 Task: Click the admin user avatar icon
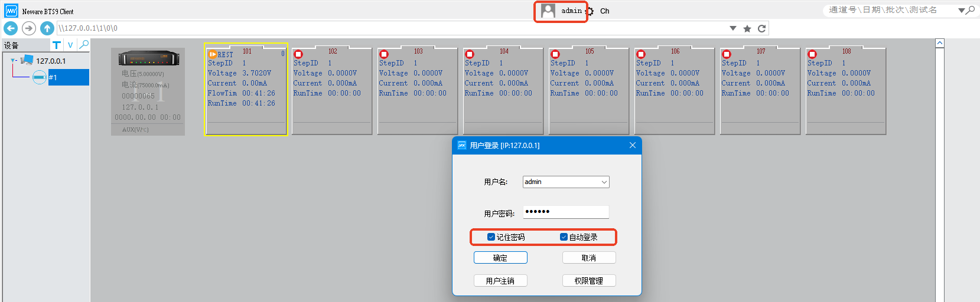coord(548,11)
